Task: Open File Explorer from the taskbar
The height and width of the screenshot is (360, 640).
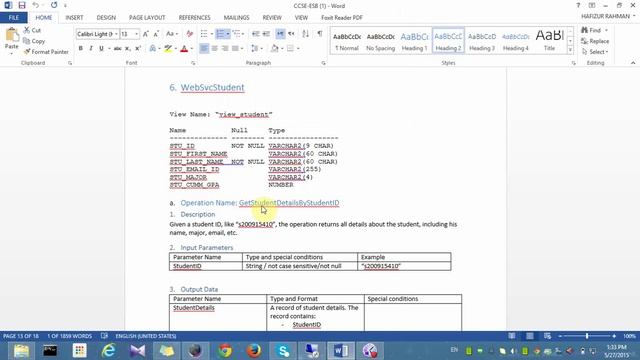Action: (x=21, y=351)
